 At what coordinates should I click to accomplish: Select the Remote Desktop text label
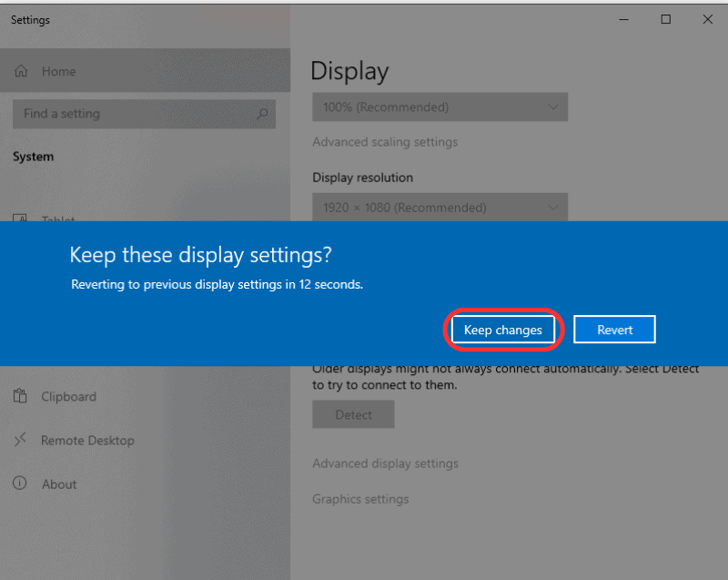pos(87,441)
